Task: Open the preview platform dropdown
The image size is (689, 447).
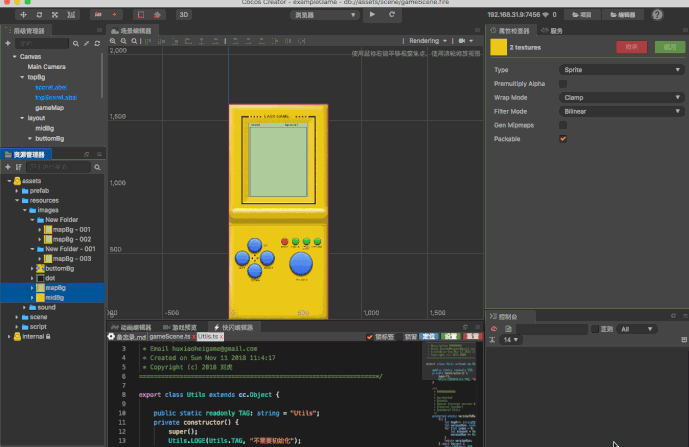Action: pyautogui.click(x=324, y=15)
